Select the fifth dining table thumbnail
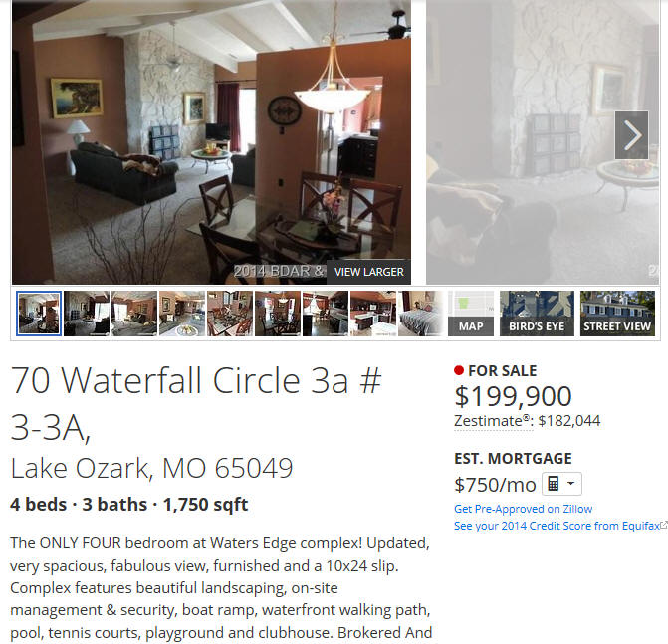Image resolution: width=668 pixels, height=644 pixels. click(x=230, y=314)
